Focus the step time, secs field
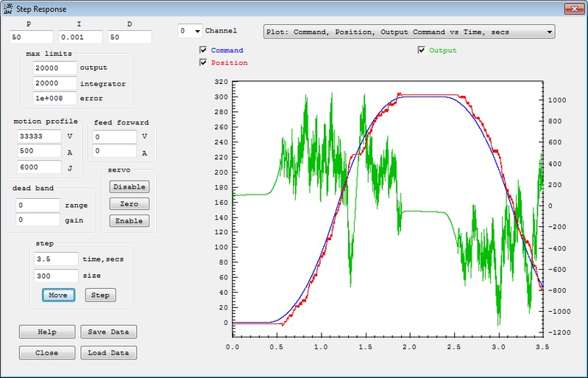588x378 pixels. 55,259
